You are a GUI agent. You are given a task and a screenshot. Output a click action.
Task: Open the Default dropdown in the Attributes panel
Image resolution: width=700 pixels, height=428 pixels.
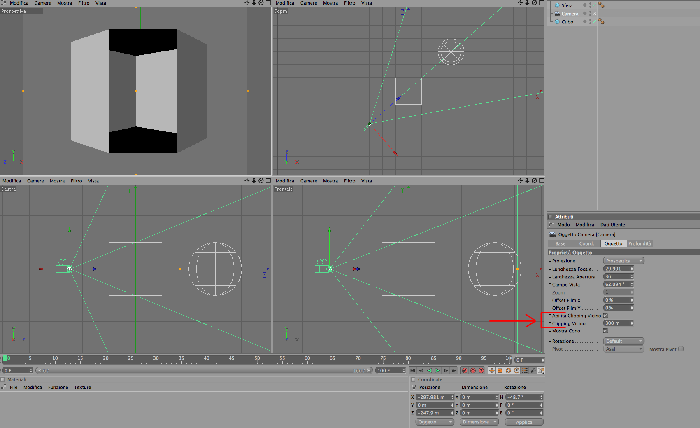click(623, 341)
